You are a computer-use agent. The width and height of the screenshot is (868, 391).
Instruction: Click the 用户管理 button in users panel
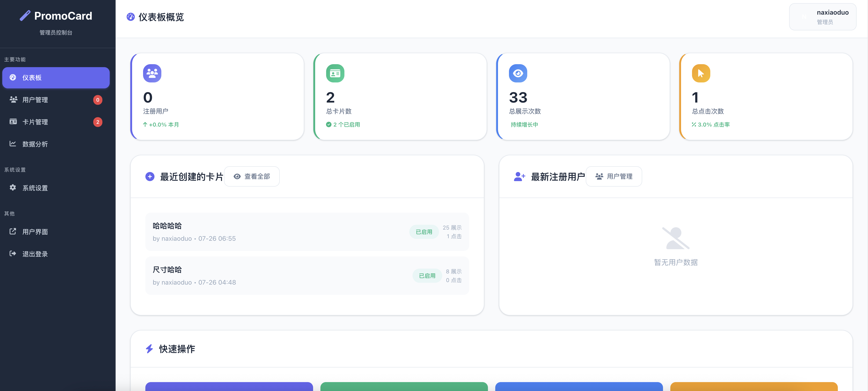[614, 177]
